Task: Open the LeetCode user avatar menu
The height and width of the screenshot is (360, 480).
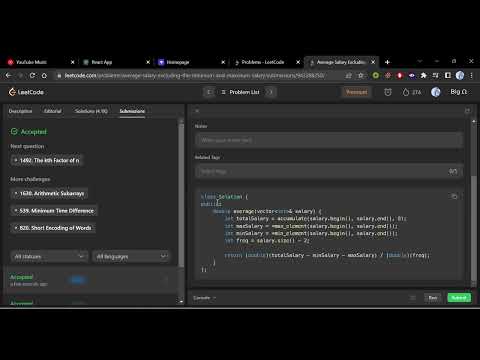Action: [436, 92]
